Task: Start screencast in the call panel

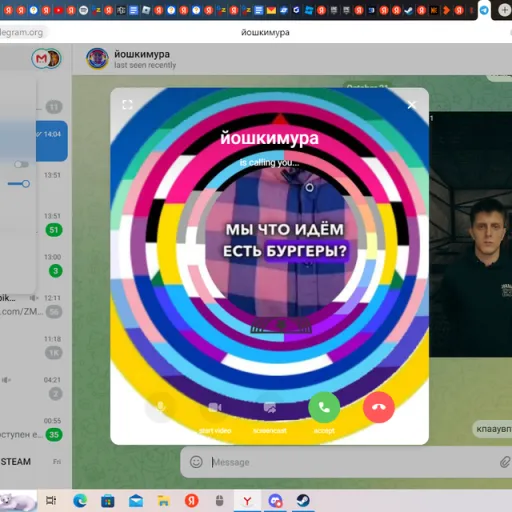Action: [x=270, y=407]
